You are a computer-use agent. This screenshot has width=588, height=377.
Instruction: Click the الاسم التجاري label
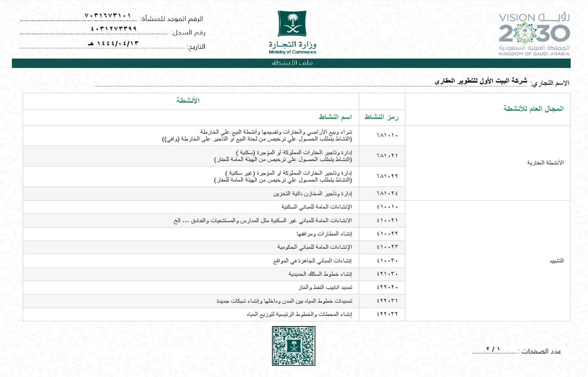[x=550, y=83]
